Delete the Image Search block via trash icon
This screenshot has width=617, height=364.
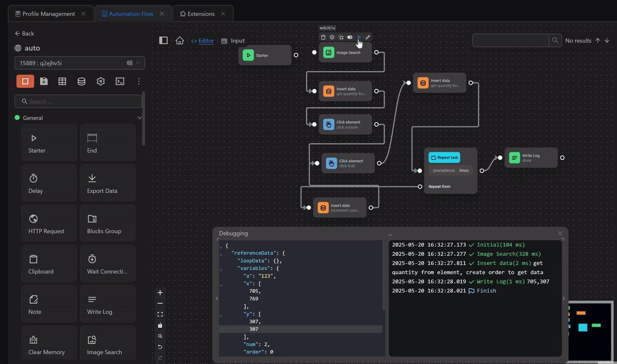point(323,37)
